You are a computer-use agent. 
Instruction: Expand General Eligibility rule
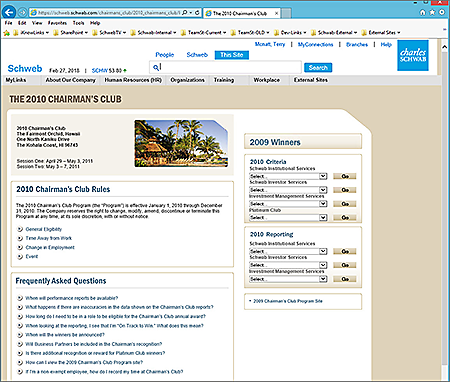(43, 229)
